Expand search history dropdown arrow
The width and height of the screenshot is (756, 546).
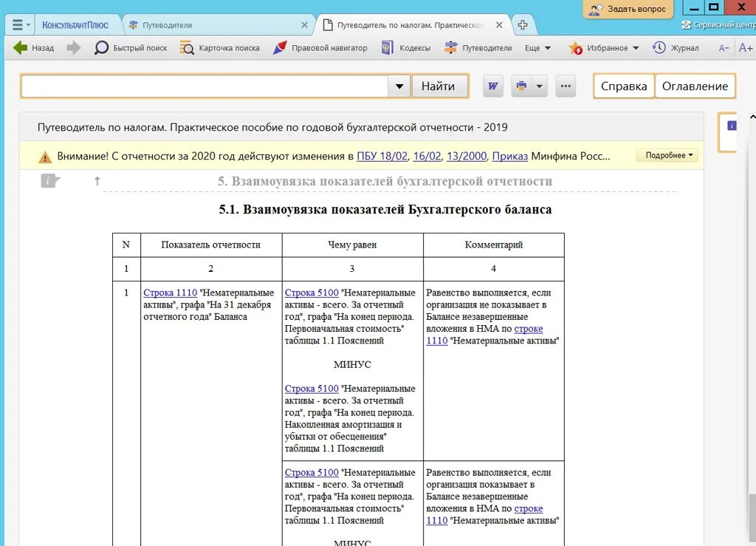(399, 86)
